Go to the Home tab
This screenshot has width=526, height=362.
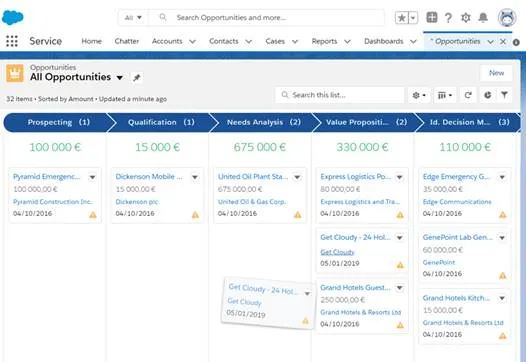(x=92, y=41)
